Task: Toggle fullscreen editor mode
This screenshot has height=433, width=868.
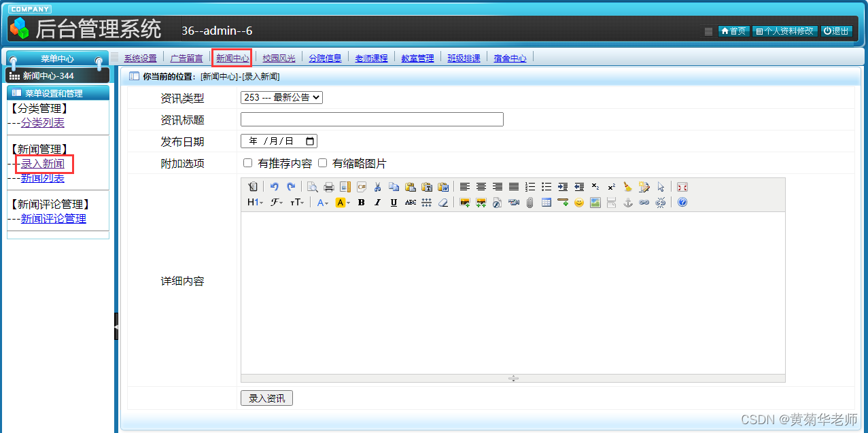Action: pos(682,187)
